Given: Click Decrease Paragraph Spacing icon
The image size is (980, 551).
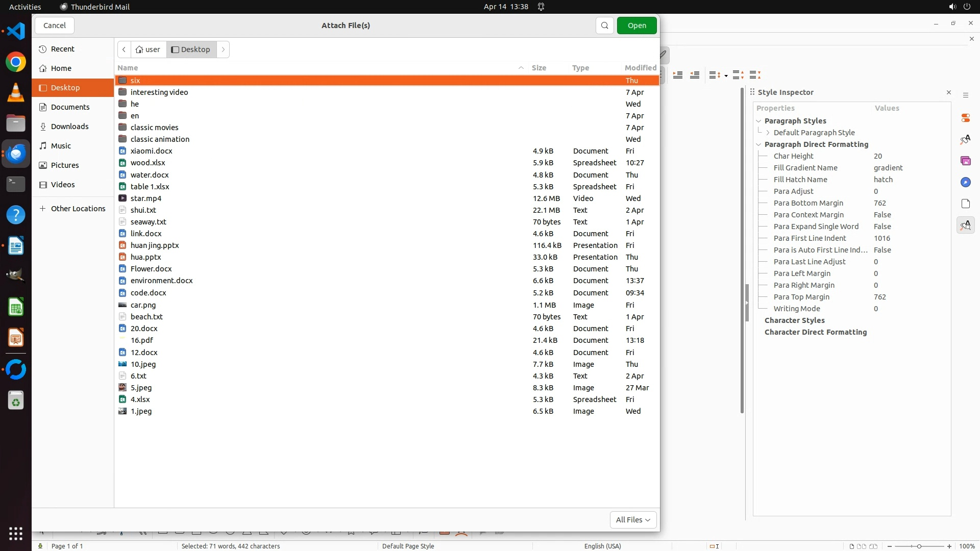Looking at the screenshot, I should (x=755, y=75).
